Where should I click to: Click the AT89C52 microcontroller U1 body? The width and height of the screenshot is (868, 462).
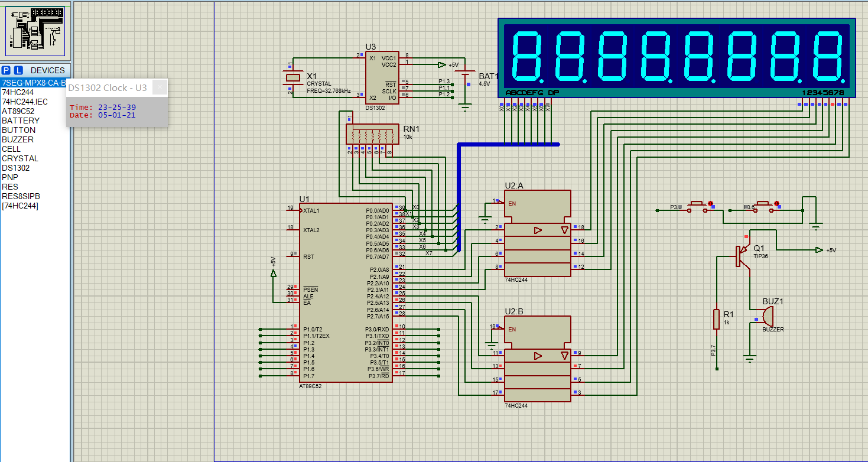pos(346,292)
